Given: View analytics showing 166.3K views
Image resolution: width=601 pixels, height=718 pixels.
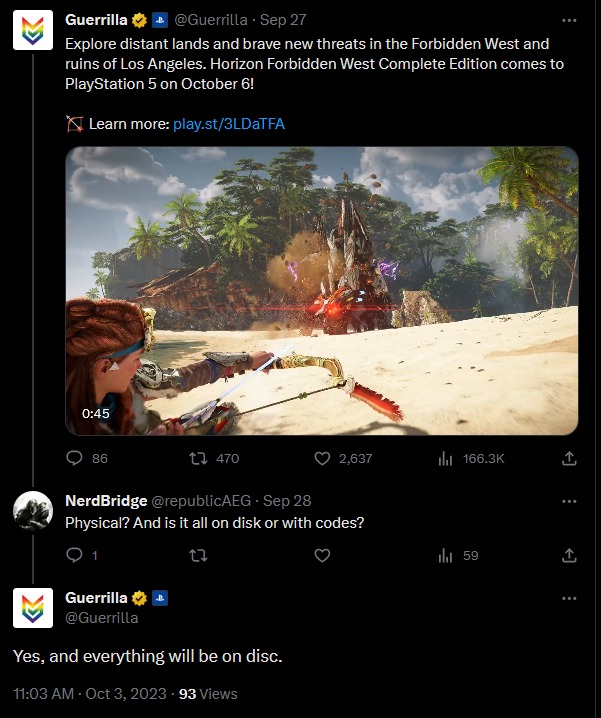Looking at the screenshot, I should 446,458.
